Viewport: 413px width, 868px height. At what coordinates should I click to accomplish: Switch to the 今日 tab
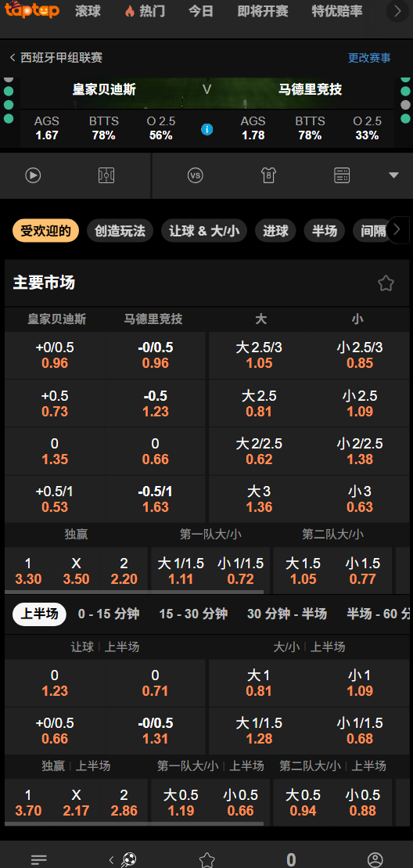(x=201, y=11)
